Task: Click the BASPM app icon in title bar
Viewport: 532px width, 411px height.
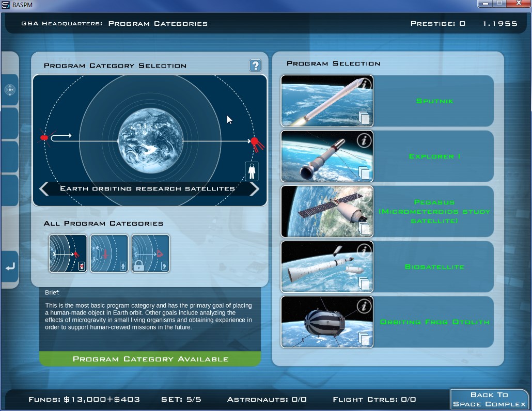Action: (x=6, y=5)
